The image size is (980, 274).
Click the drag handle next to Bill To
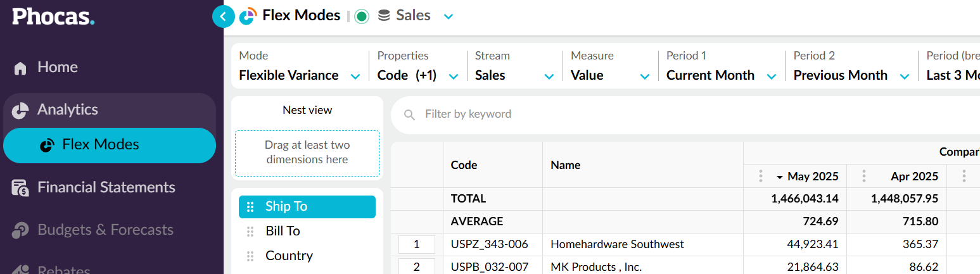pyautogui.click(x=250, y=232)
